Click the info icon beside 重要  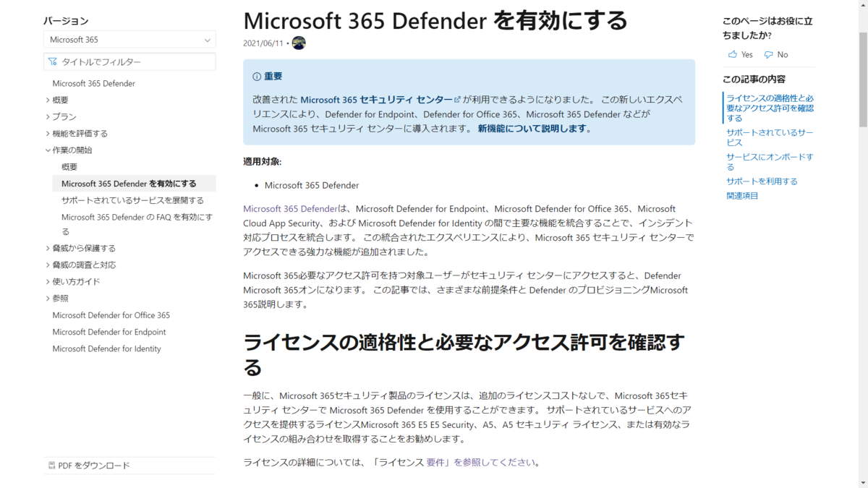pyautogui.click(x=257, y=77)
